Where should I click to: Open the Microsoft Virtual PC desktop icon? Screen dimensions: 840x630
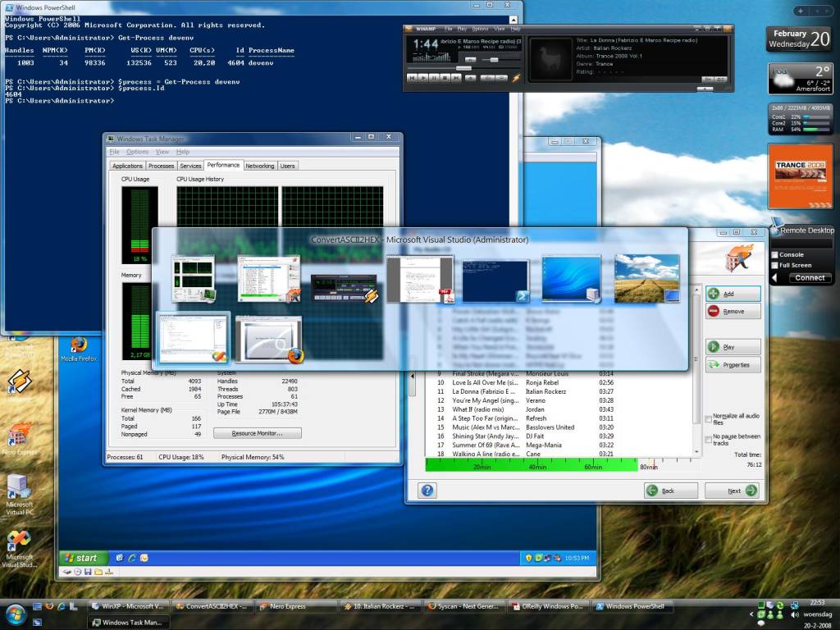(19, 487)
